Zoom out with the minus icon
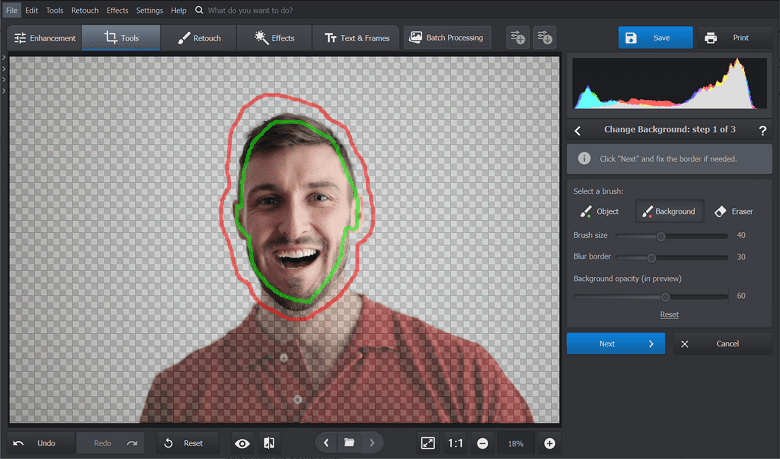Image resolution: width=780 pixels, height=459 pixels. pos(482,443)
